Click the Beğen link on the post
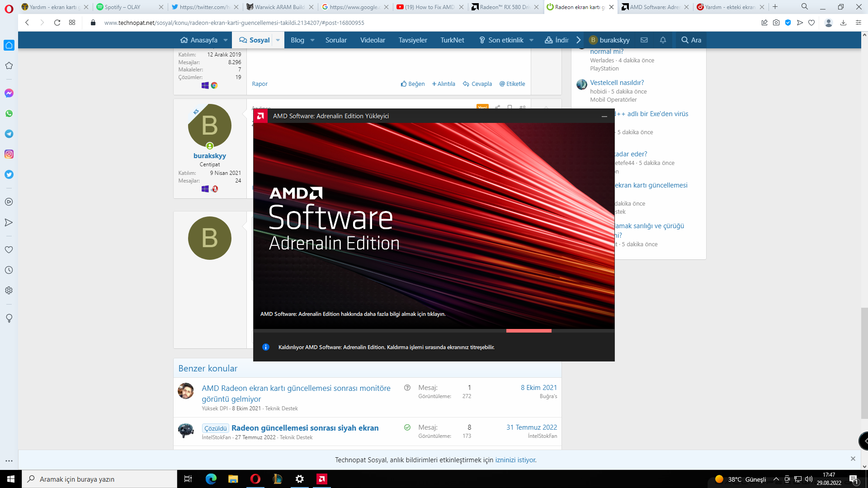 click(413, 84)
